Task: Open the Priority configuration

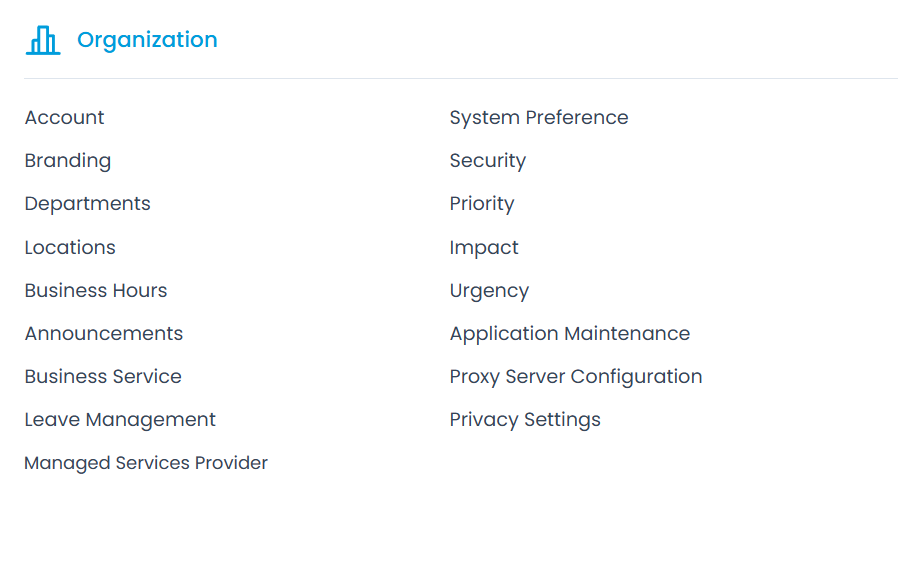Action: tap(482, 204)
